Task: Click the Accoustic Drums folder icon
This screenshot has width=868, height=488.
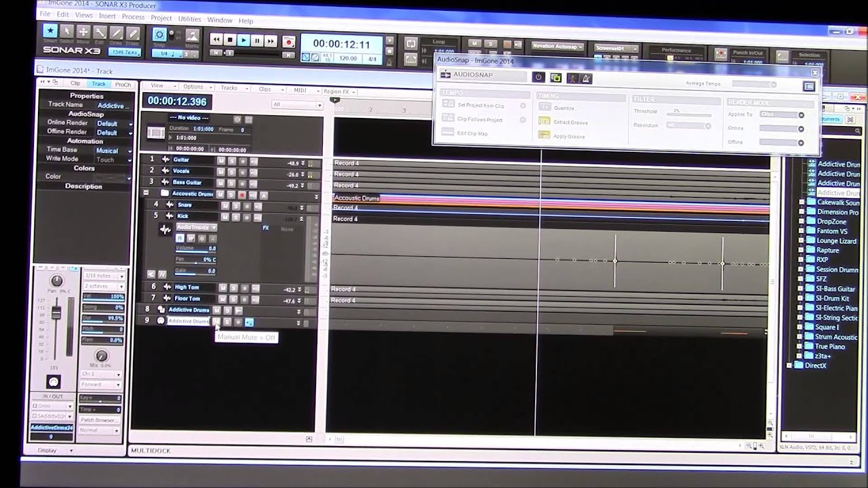Action: click(x=165, y=193)
